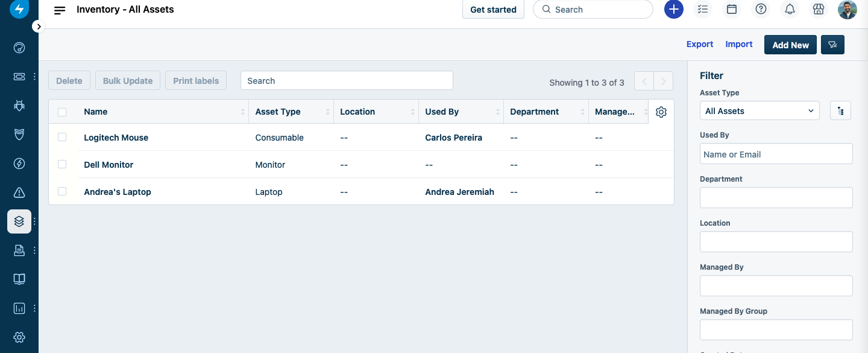This screenshot has width=868, height=353.
Task: Open the Solutions book icon in sidebar
Action: click(x=19, y=279)
